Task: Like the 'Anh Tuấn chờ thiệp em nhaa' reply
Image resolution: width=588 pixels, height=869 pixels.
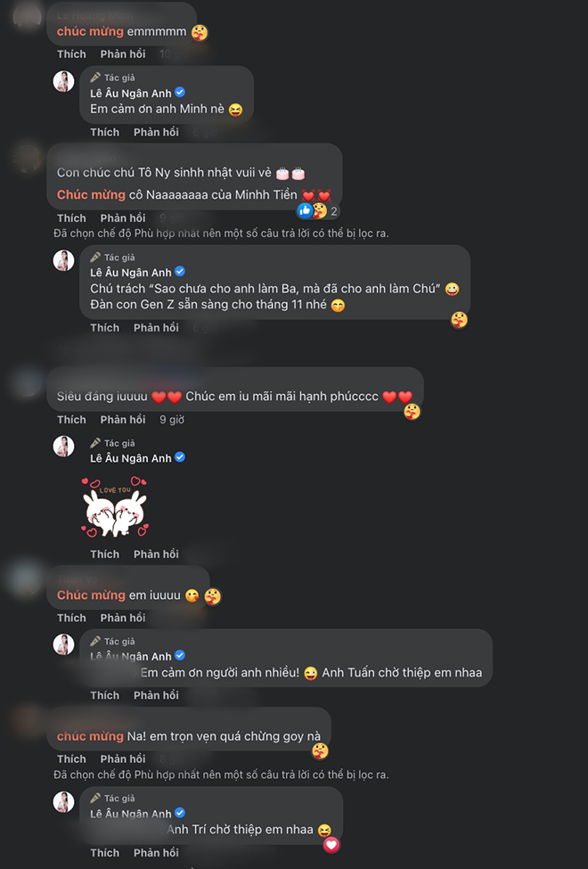Action: coord(105,695)
